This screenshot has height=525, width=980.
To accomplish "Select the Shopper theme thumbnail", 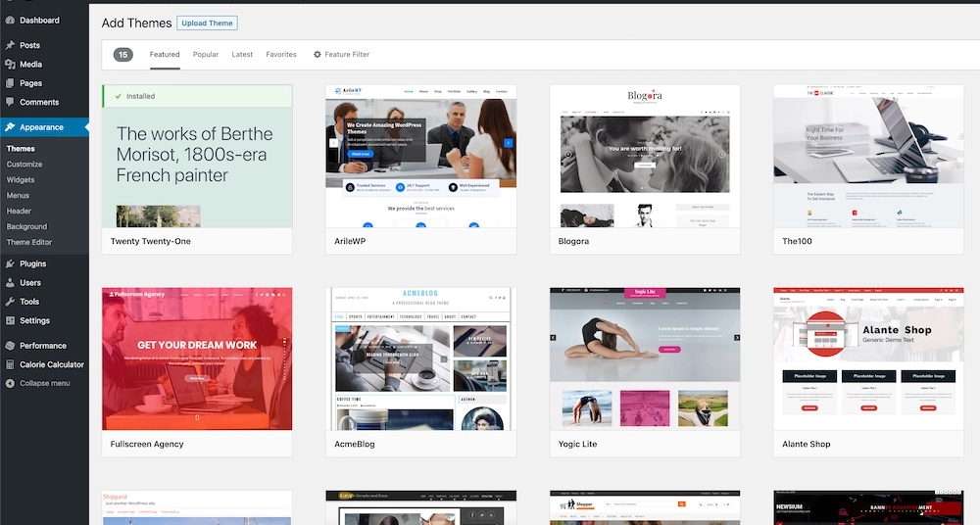I will [645, 507].
